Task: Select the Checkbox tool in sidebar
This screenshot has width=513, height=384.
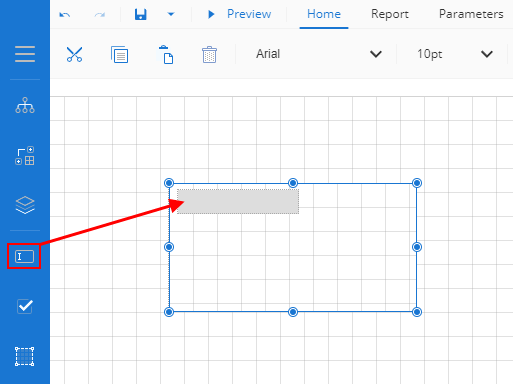Action: (25, 306)
